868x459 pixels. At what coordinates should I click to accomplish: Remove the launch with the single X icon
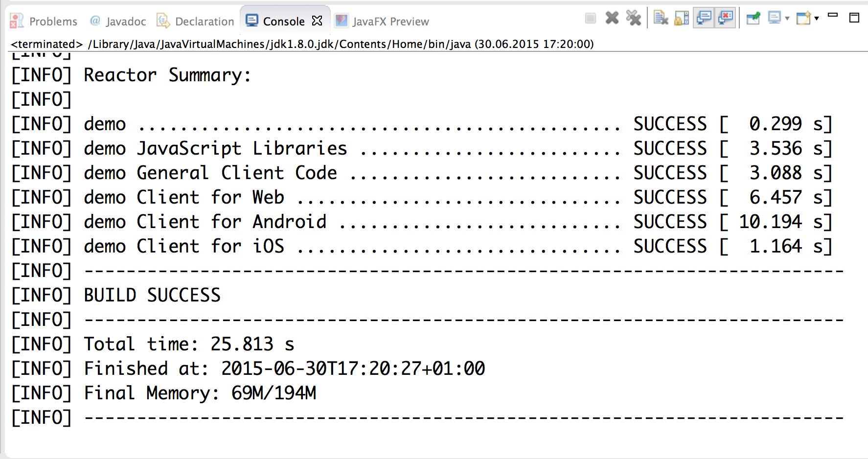pos(612,19)
